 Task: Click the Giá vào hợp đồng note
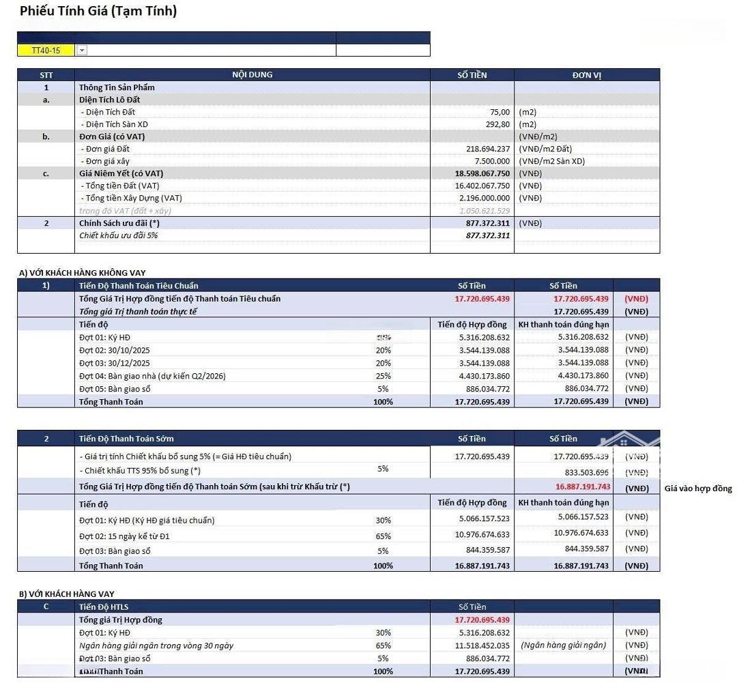(x=697, y=488)
